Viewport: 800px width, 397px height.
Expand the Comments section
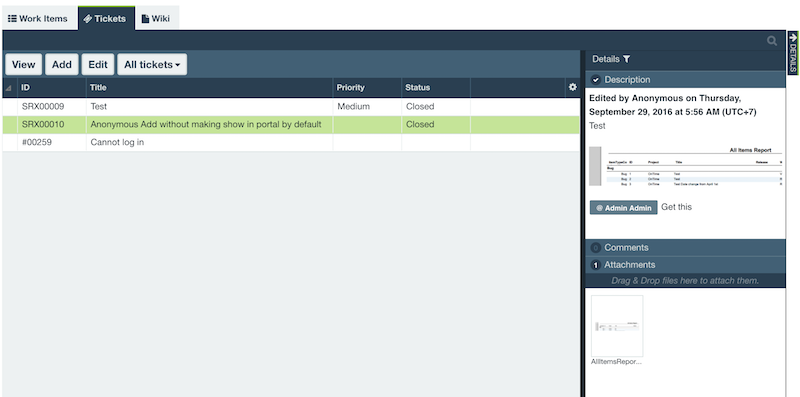(685, 247)
